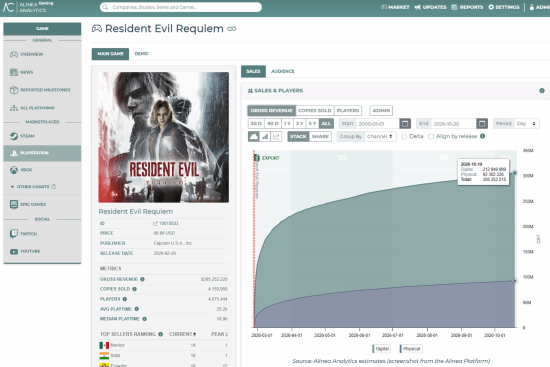Switch to the Demo tab
This screenshot has width=550, height=367.
point(141,54)
